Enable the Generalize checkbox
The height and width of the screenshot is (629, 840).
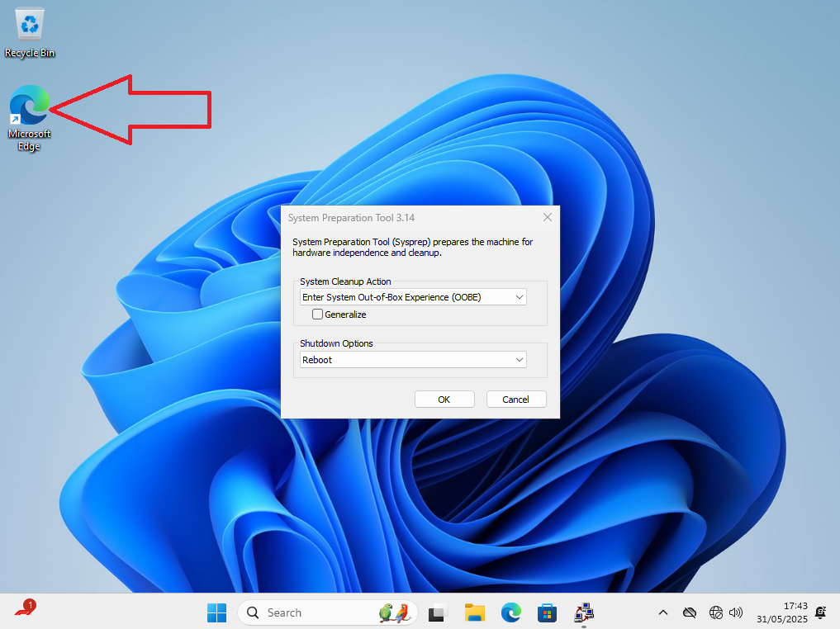coord(318,314)
